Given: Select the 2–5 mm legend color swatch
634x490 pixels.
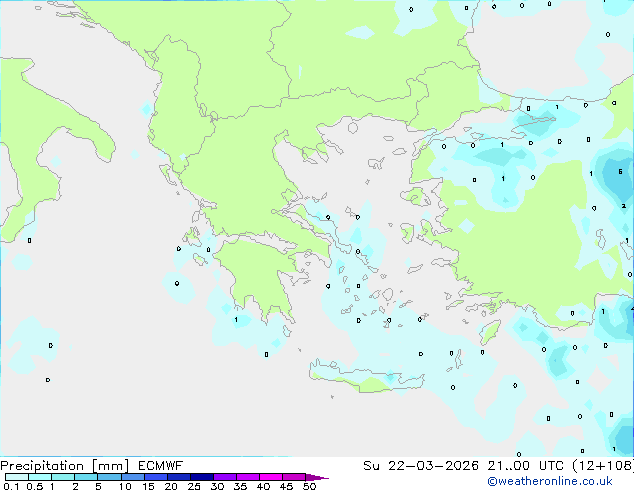Looking at the screenshot, I should pos(86,477).
